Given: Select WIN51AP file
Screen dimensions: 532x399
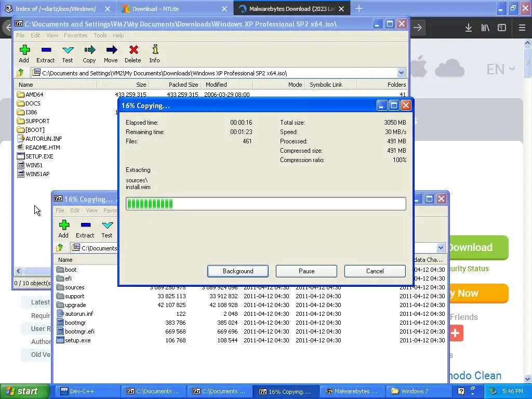Looking at the screenshot, I should tap(33, 174).
